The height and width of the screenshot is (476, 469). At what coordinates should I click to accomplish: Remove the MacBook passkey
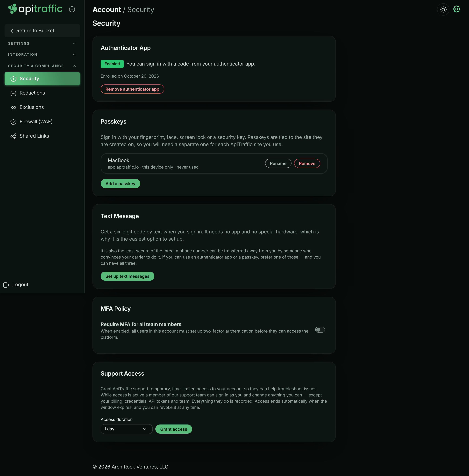307,163
